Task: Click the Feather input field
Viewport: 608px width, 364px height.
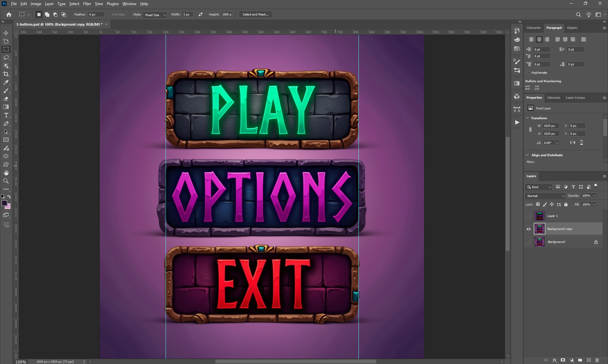Action: (x=96, y=15)
